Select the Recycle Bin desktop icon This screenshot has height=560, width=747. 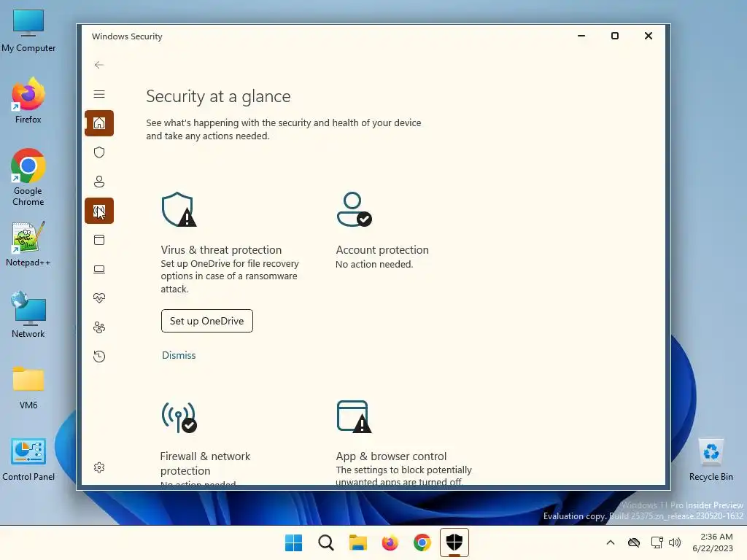point(711,459)
